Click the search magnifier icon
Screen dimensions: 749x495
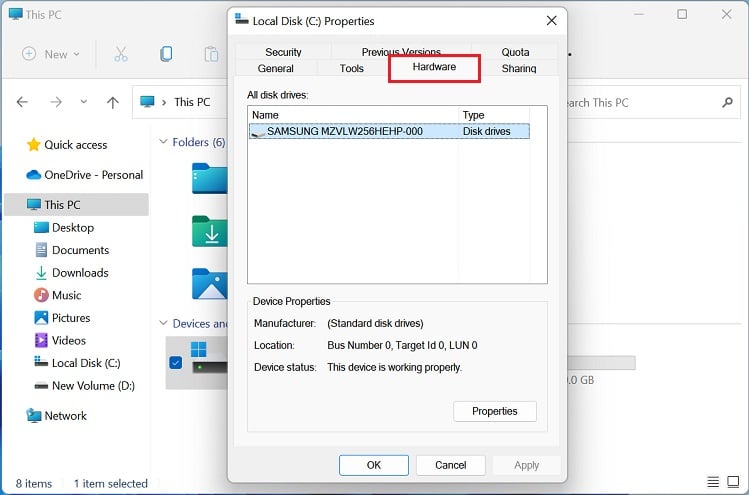click(727, 102)
